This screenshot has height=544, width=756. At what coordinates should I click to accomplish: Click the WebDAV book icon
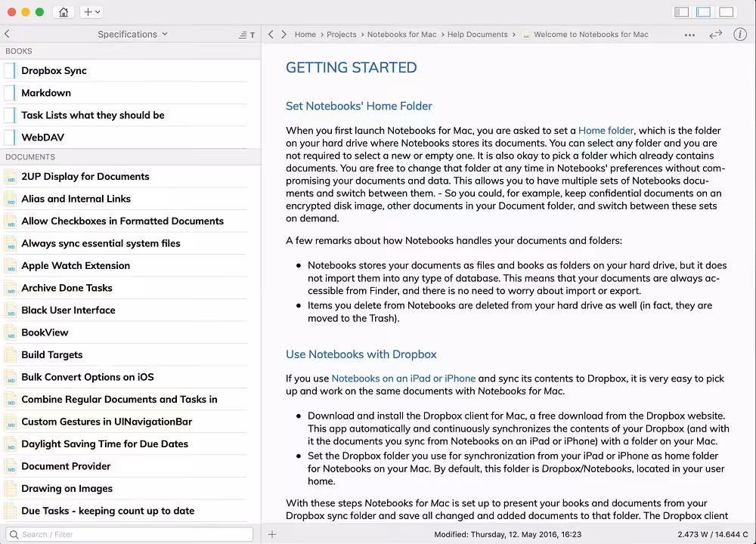tap(10, 138)
